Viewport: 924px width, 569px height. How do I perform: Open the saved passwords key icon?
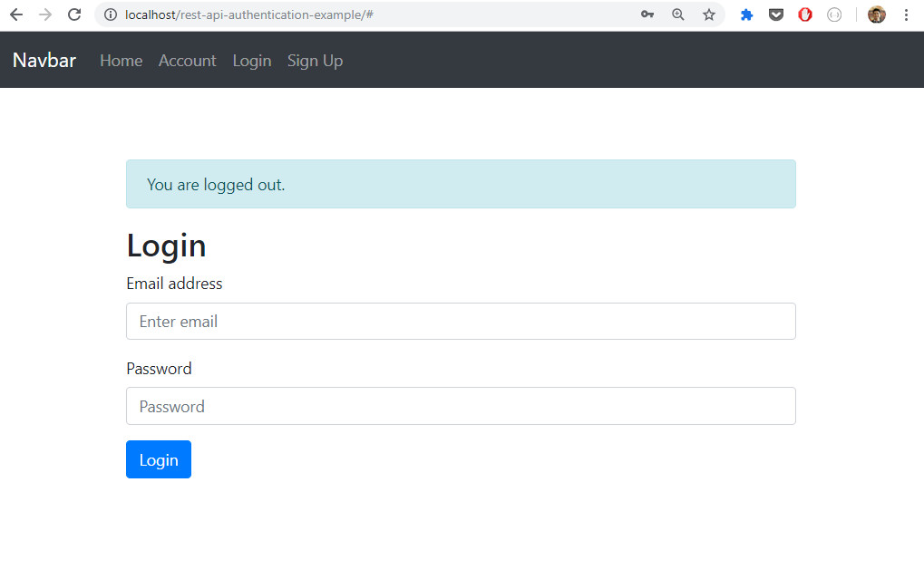[x=647, y=14]
